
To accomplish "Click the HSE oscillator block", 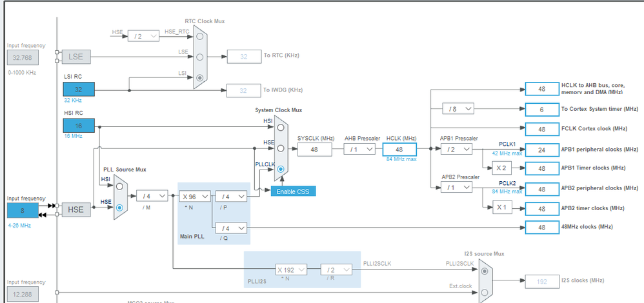I will coord(76,210).
